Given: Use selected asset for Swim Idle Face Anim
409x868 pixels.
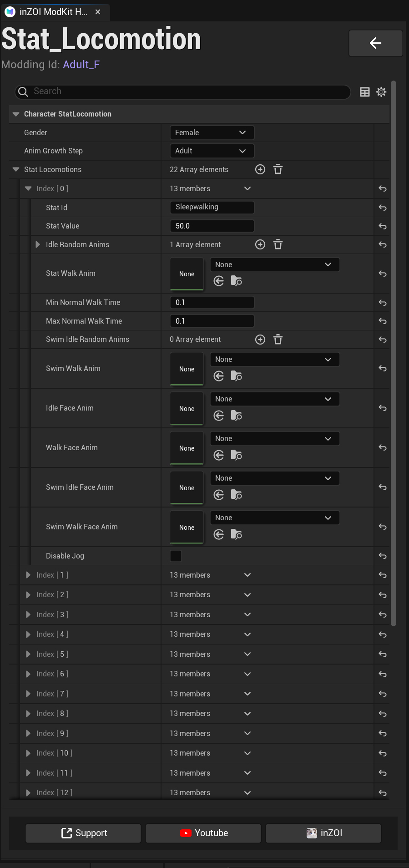Looking at the screenshot, I should coord(219,495).
